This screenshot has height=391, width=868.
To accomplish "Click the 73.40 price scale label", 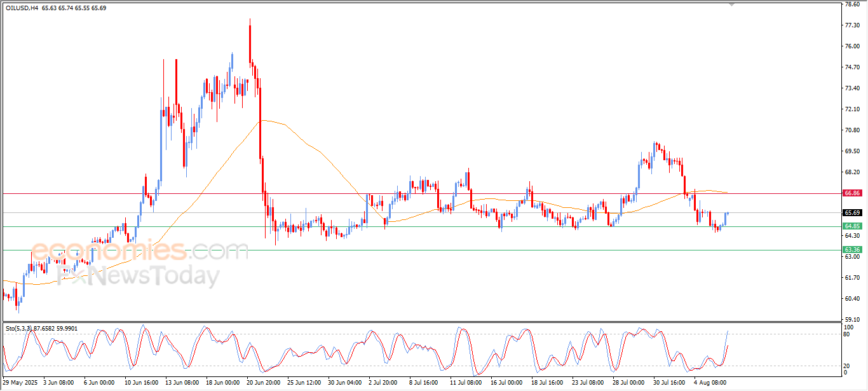I will point(852,88).
